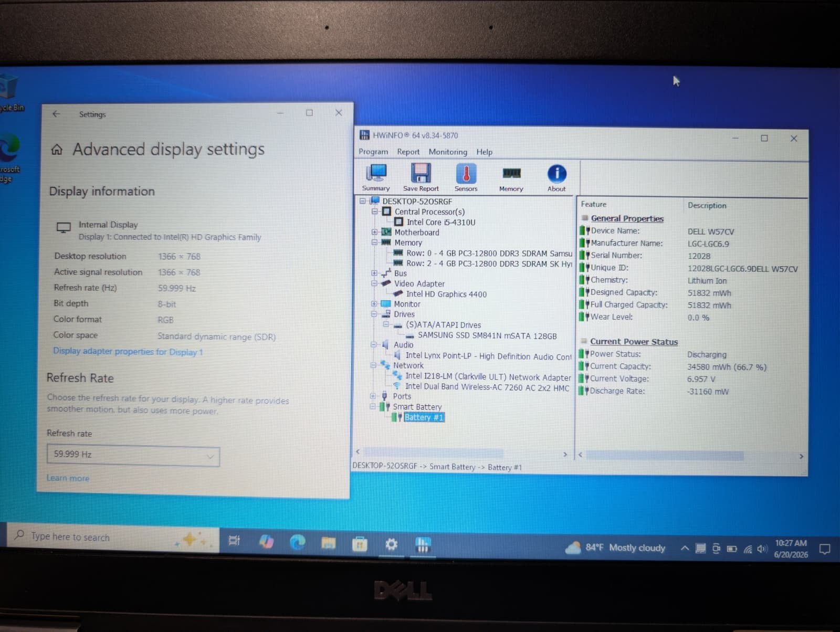This screenshot has height=632, width=840.
Task: Click the Description column header
Action: (707, 205)
